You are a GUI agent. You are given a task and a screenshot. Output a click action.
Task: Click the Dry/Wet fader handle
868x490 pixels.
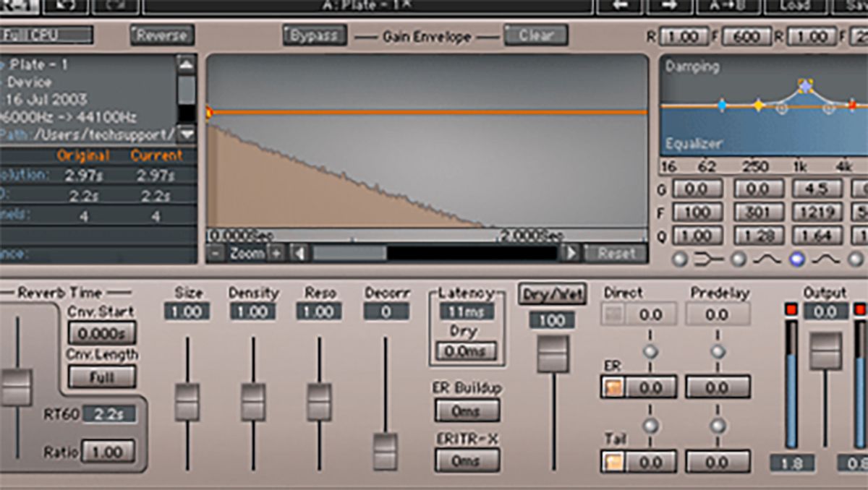(552, 353)
